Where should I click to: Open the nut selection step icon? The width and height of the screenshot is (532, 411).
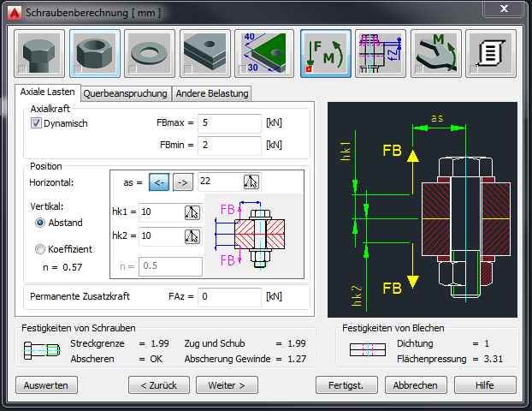(x=95, y=54)
